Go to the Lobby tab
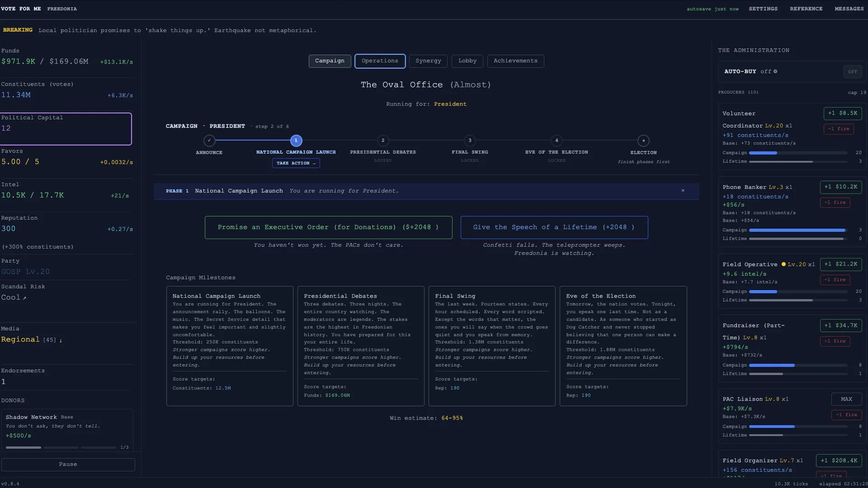Viewport: 868px width, 488px height. coord(467,61)
